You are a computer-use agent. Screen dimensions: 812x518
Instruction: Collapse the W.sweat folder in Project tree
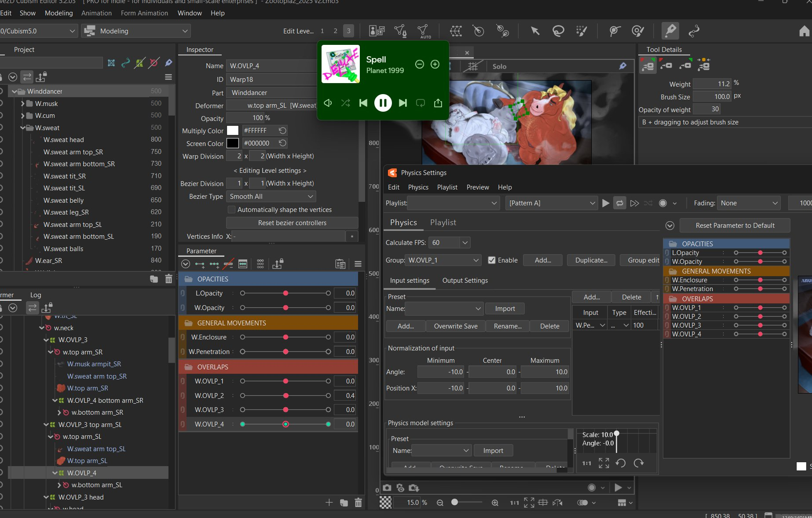click(x=23, y=128)
